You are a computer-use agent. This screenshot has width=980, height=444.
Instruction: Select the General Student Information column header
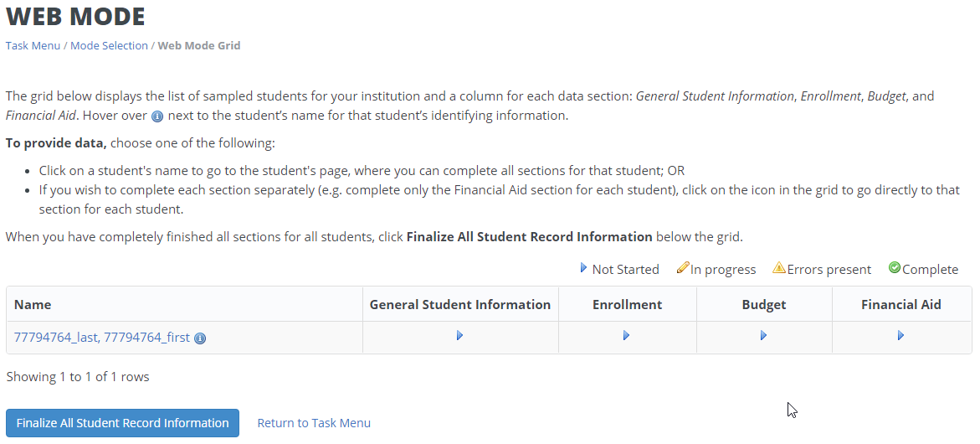pyautogui.click(x=460, y=305)
